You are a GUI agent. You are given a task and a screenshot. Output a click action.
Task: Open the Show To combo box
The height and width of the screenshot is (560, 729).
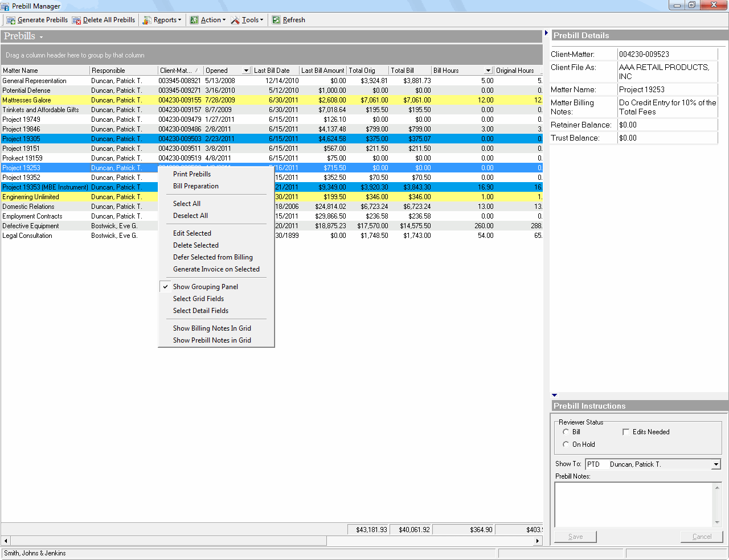(x=716, y=464)
